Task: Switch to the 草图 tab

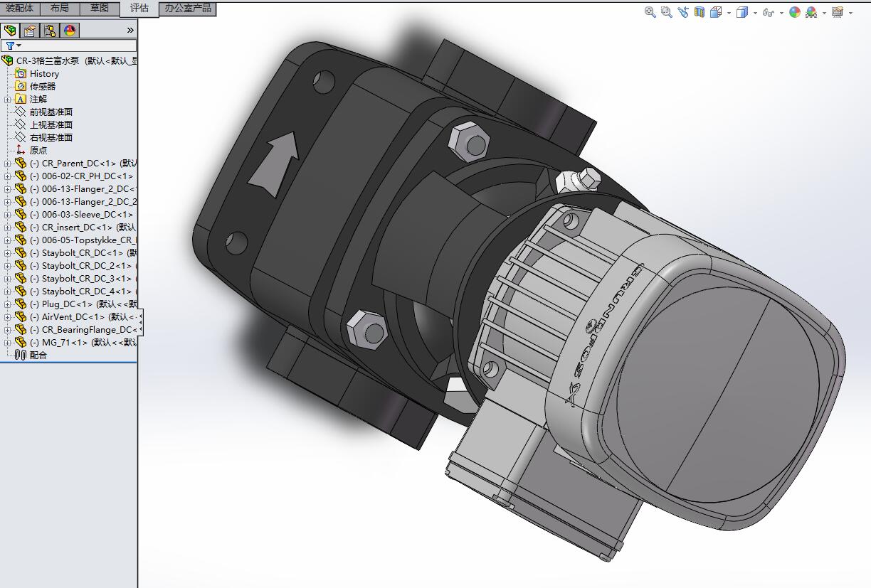Action: tap(100, 9)
